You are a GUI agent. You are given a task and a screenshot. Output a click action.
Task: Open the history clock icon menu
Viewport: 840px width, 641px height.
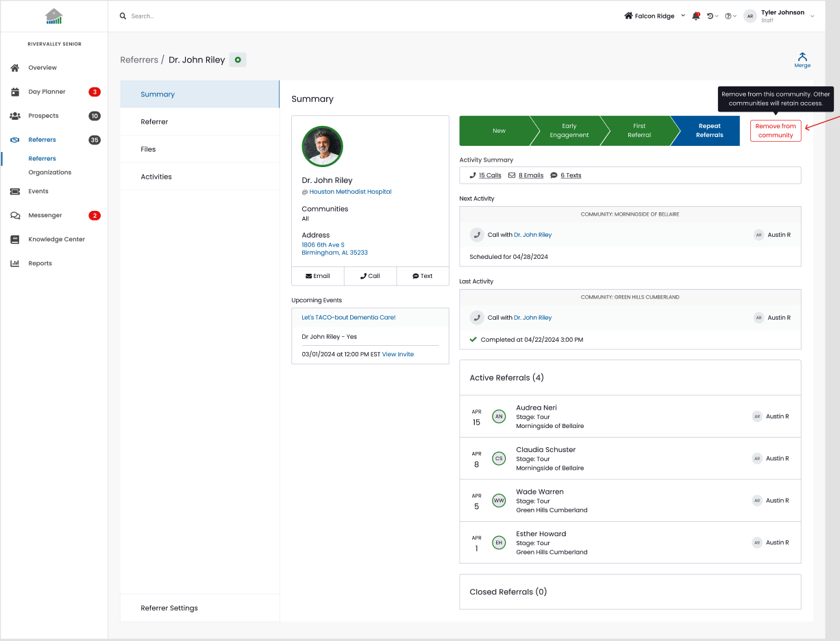(x=713, y=16)
